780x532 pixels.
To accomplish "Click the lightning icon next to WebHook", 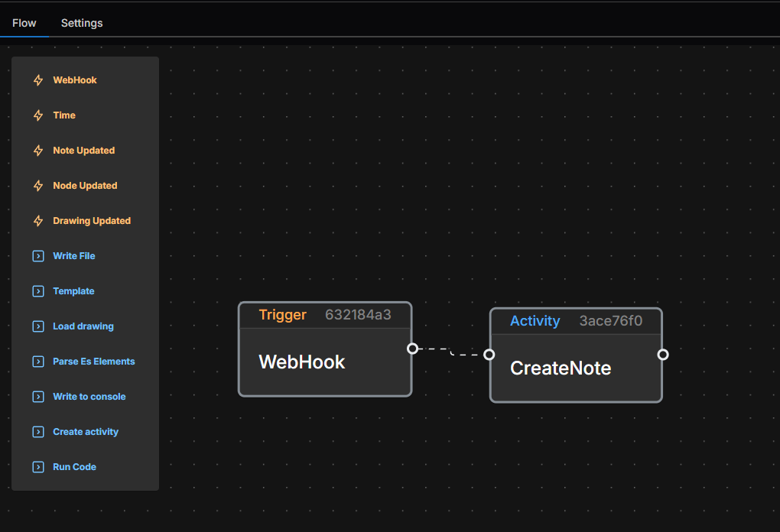I will pos(38,80).
